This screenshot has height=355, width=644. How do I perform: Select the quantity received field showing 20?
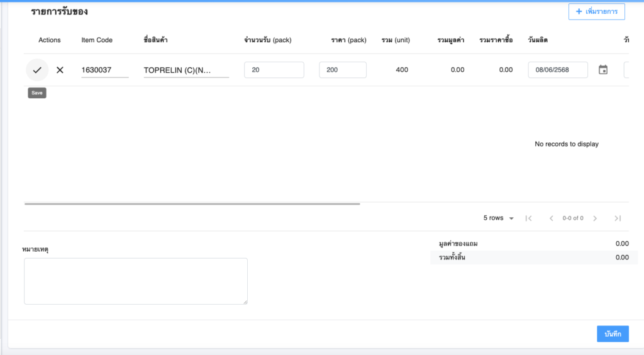pyautogui.click(x=274, y=70)
